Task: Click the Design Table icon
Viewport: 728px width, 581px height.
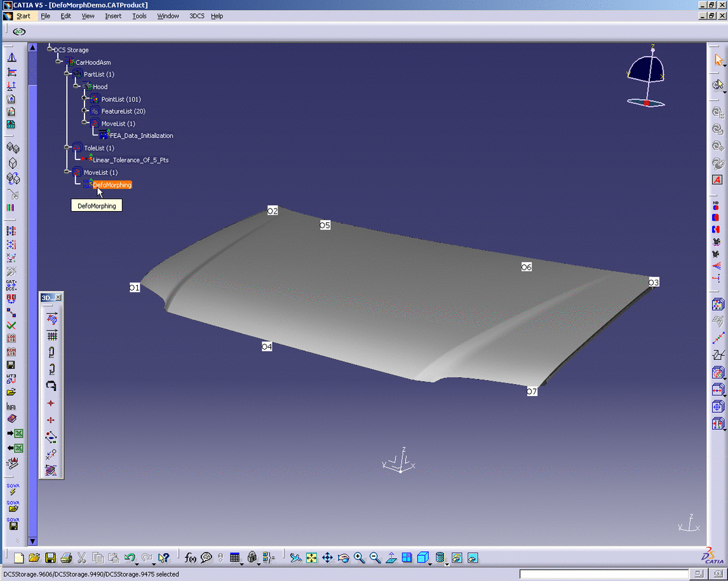Action: 235,557
